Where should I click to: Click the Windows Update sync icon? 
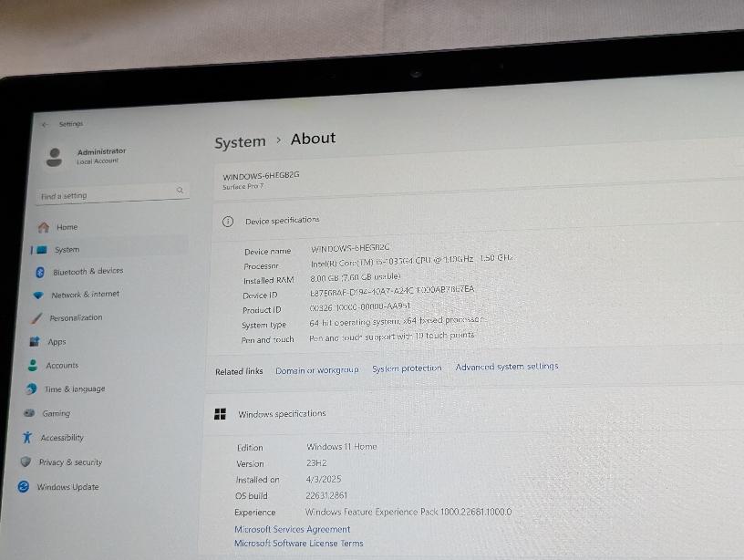[24, 487]
